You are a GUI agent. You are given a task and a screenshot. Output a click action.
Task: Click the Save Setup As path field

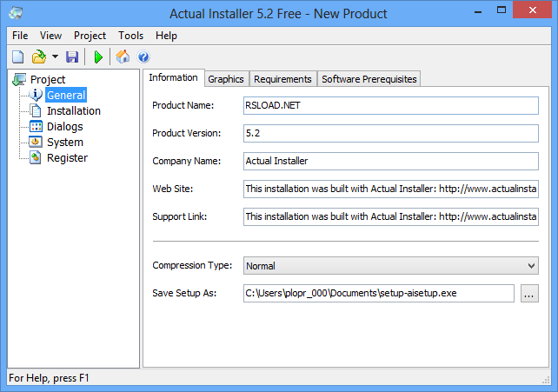tap(379, 294)
